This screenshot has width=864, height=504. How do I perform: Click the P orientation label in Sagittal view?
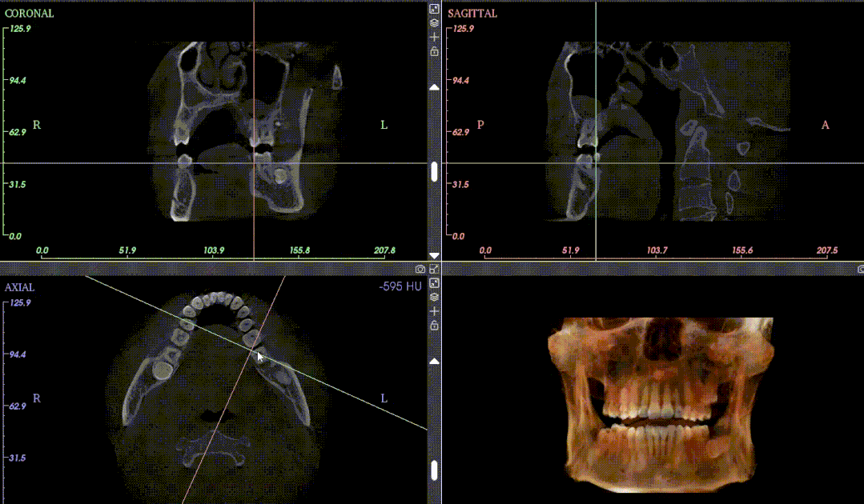pyautogui.click(x=480, y=125)
